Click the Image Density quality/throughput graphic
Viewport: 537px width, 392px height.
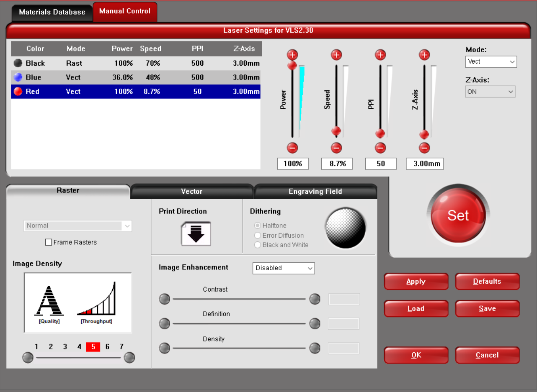tap(78, 303)
